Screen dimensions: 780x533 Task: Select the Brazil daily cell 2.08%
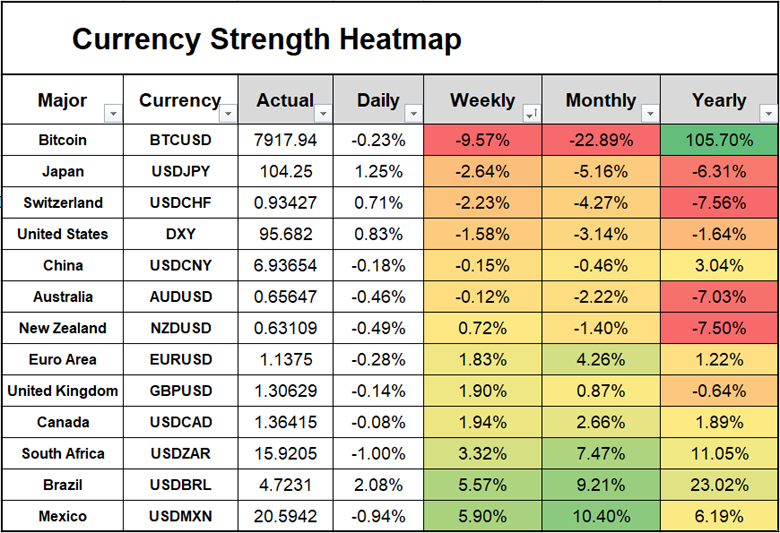(x=378, y=485)
